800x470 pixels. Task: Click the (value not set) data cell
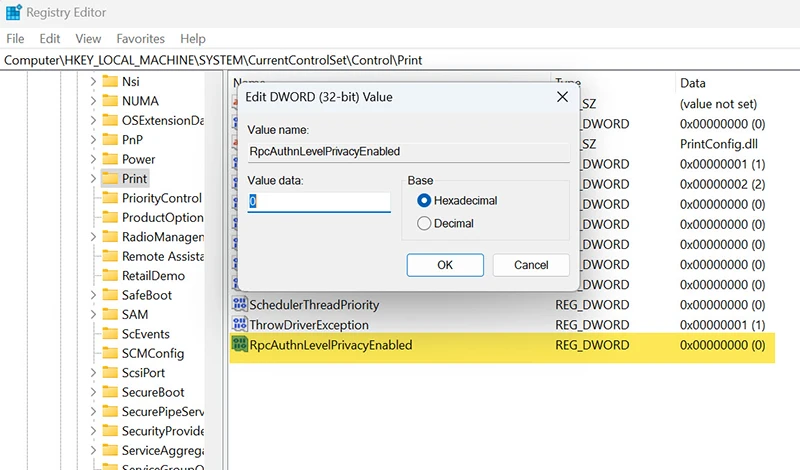coord(718,104)
